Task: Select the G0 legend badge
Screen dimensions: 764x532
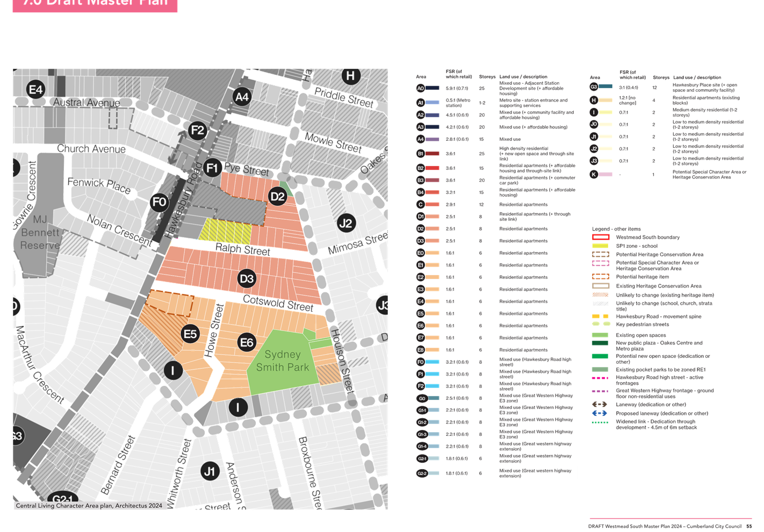Action: click(422, 398)
